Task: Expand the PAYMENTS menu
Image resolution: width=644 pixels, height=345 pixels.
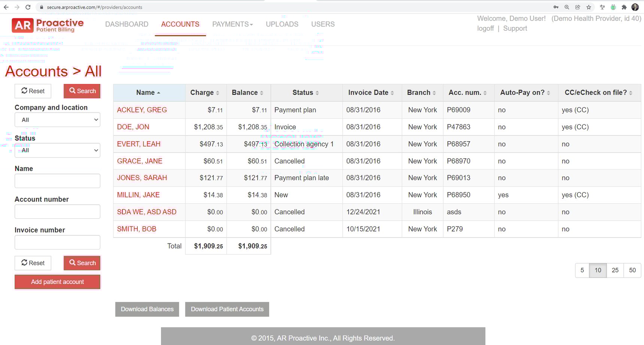Action: point(233,24)
